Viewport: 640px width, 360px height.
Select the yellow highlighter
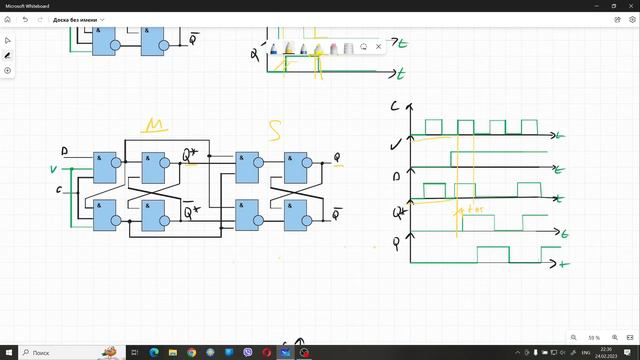pyautogui.click(x=318, y=48)
